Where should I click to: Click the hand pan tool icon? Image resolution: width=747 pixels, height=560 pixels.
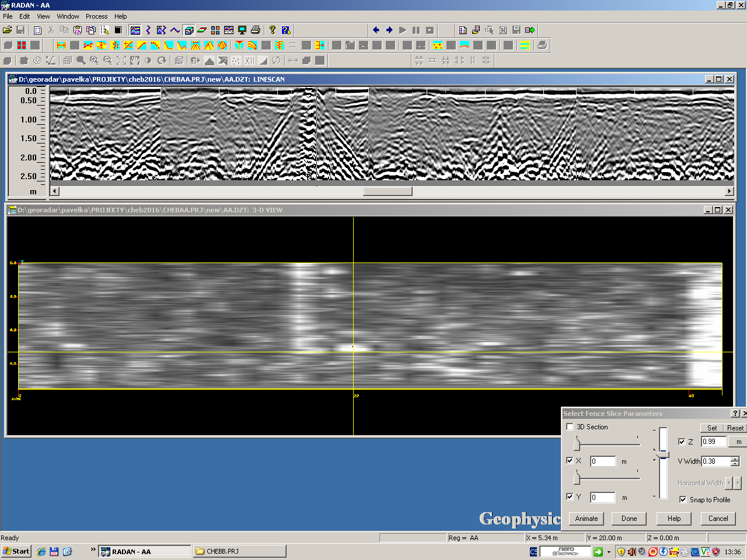click(135, 61)
